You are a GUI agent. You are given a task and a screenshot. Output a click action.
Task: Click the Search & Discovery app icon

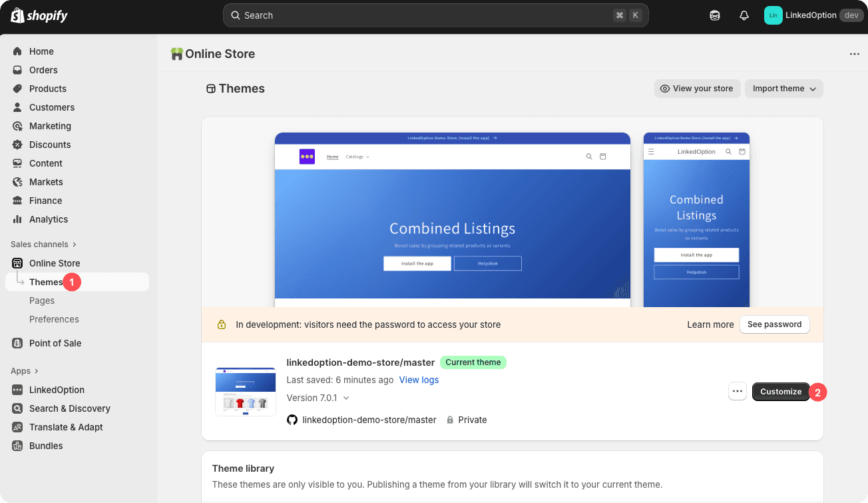pos(17,408)
